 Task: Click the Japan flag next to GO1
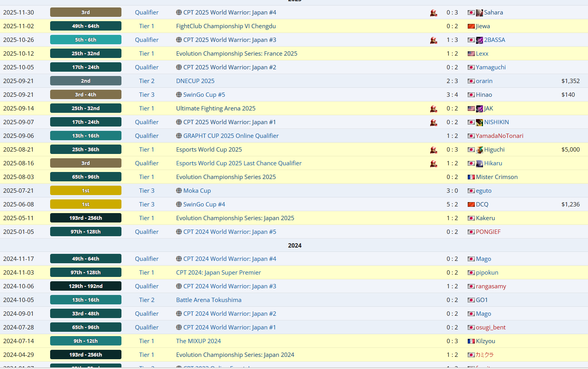471,300
